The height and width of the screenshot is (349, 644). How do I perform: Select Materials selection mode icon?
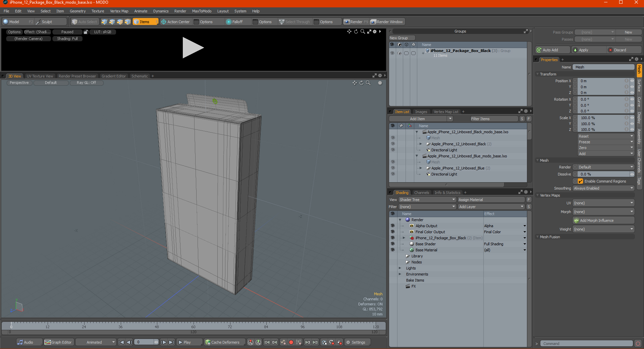coord(127,22)
